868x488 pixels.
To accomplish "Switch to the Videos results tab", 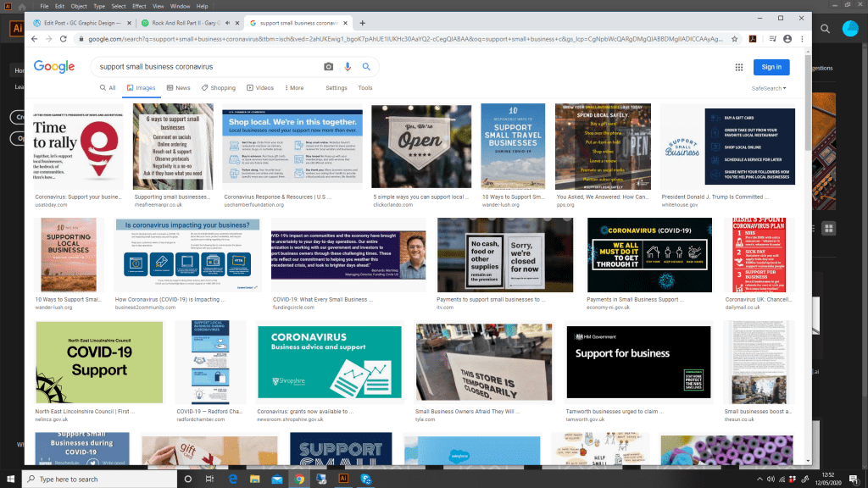I will pyautogui.click(x=261, y=88).
